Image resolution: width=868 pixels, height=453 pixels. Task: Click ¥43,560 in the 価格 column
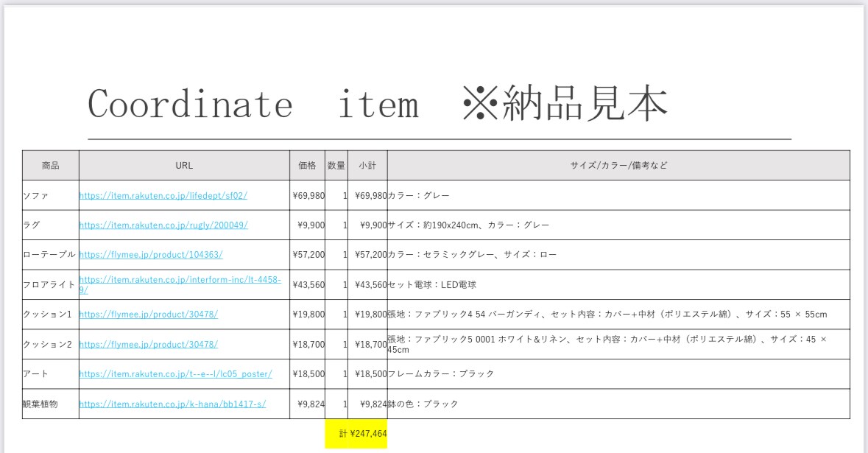click(308, 284)
